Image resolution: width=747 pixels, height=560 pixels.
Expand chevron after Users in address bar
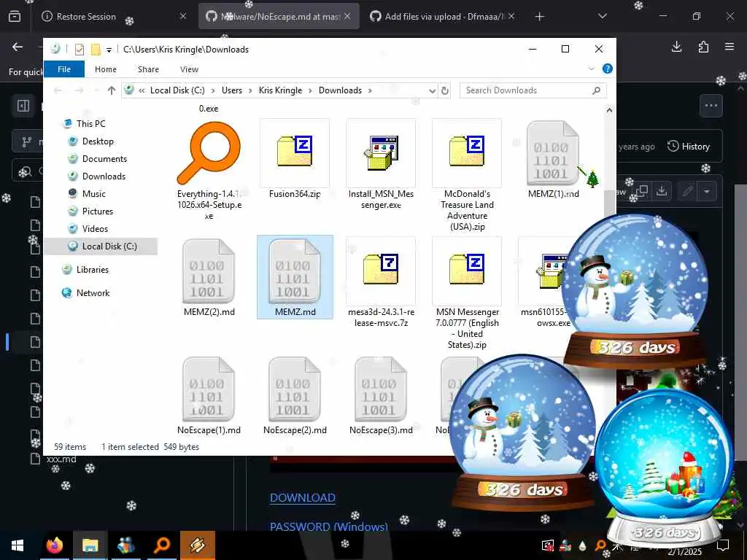point(251,90)
